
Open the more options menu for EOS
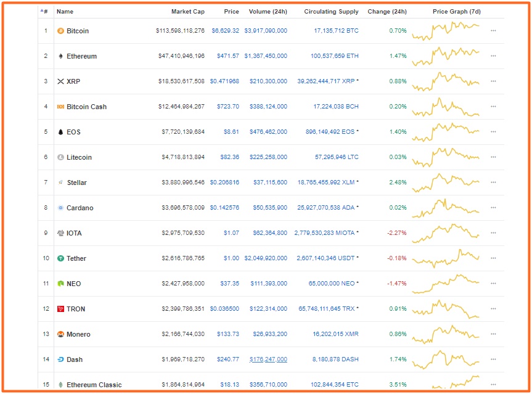click(x=493, y=132)
